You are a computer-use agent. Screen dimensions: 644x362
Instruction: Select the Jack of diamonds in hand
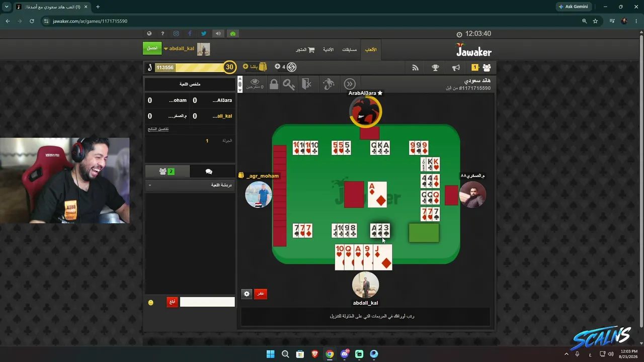[383, 257]
